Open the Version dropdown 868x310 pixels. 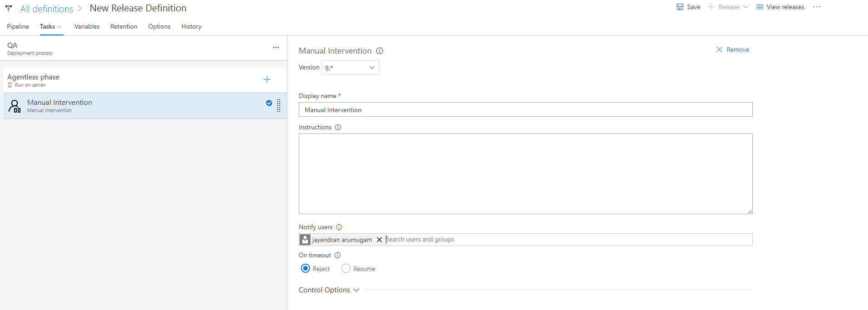point(350,68)
